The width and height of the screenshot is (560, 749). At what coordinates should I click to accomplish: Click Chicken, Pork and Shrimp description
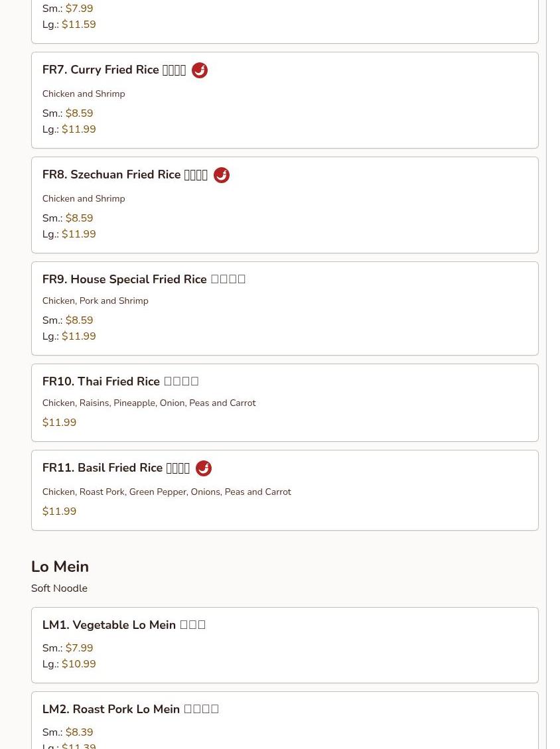point(95,301)
